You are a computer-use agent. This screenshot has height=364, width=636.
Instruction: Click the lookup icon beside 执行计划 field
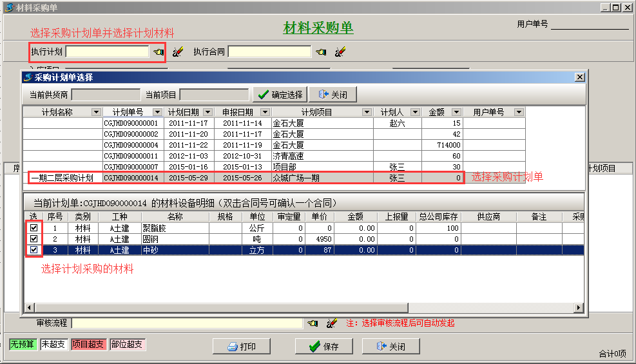[158, 52]
